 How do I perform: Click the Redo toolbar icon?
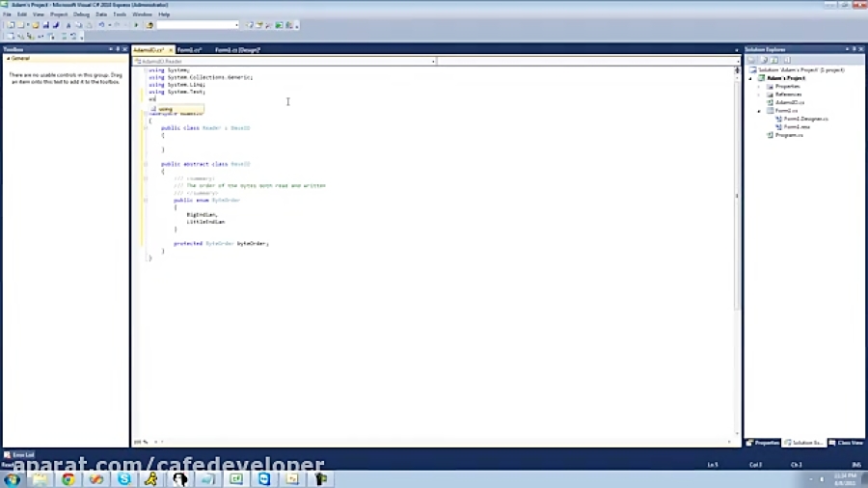(x=117, y=25)
